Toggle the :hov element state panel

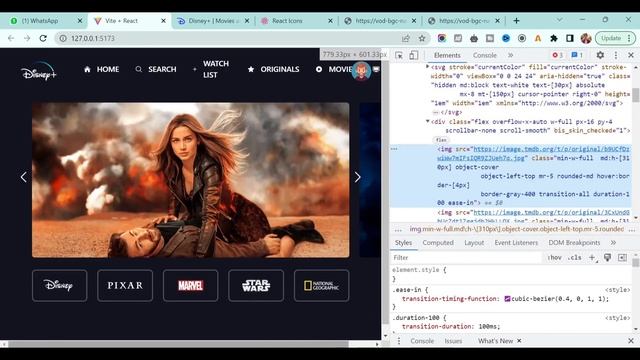point(554,258)
